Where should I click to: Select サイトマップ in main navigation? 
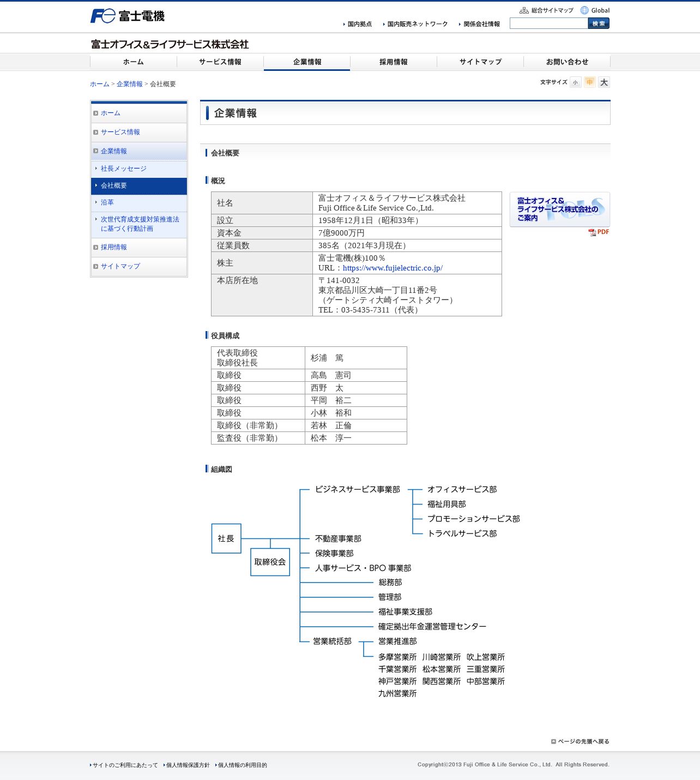point(480,62)
